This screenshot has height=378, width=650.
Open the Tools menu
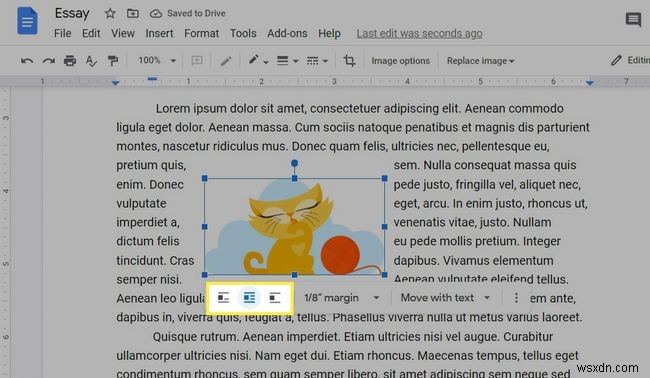243,33
